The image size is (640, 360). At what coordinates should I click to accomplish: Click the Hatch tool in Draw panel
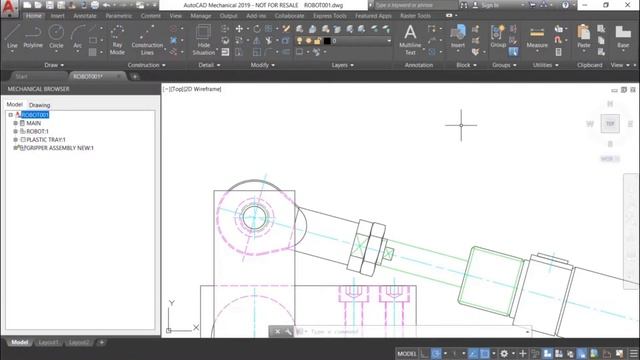click(x=93, y=52)
